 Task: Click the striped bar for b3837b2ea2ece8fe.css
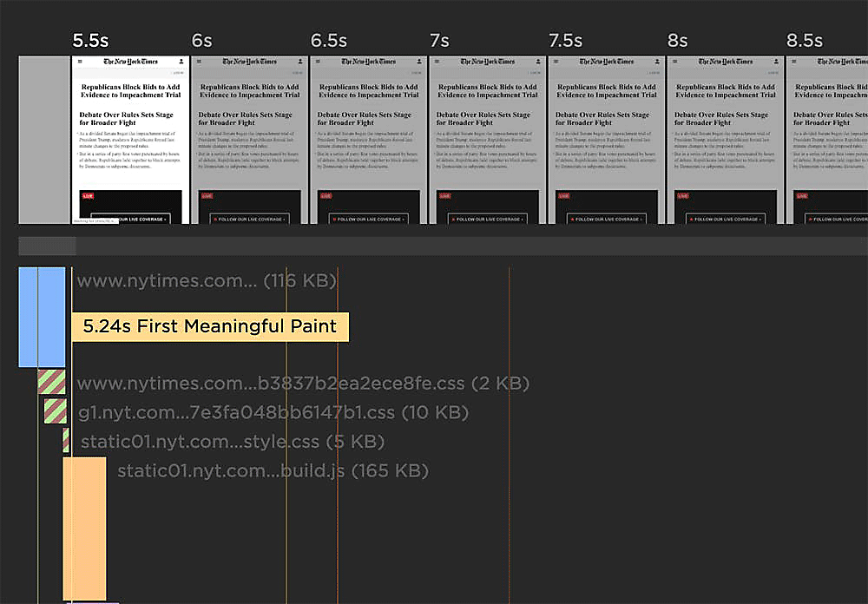[x=51, y=383]
